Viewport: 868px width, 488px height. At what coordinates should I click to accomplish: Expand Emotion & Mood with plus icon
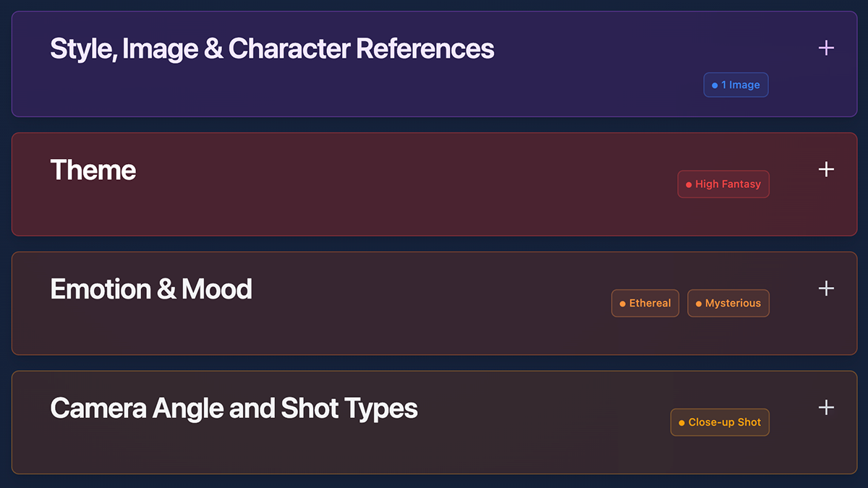click(826, 288)
